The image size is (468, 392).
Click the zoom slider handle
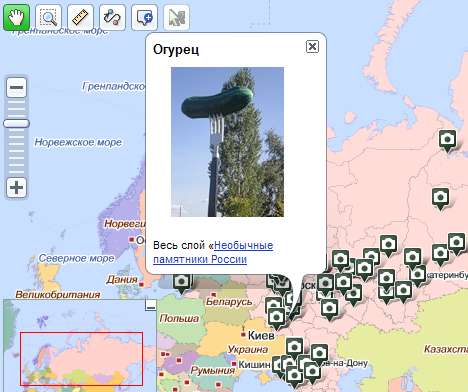[x=16, y=124]
